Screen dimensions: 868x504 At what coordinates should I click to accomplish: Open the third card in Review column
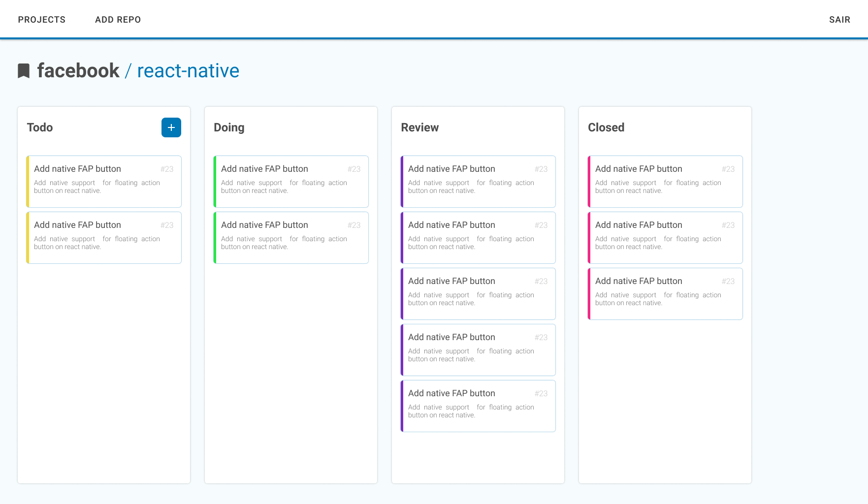(x=478, y=294)
